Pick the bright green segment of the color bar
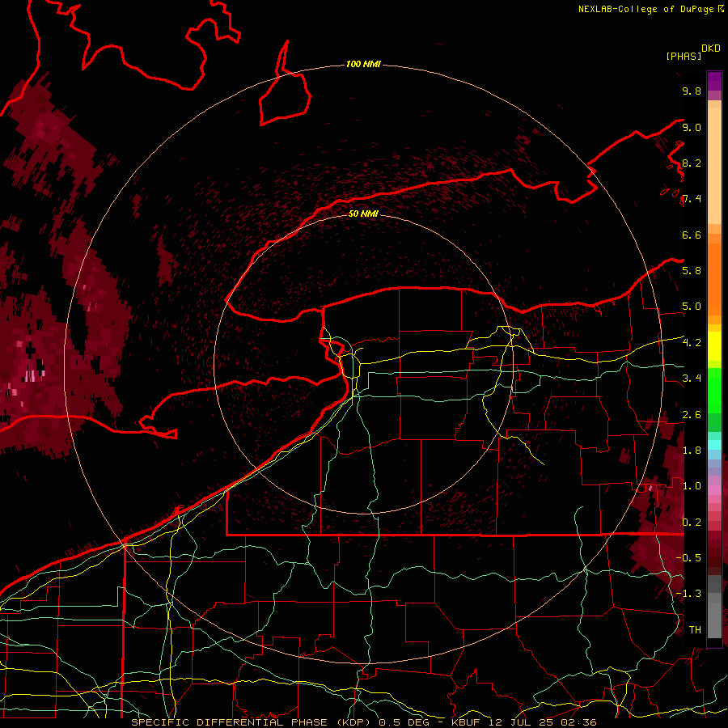This screenshot has width=728, height=728. pyautogui.click(x=714, y=391)
